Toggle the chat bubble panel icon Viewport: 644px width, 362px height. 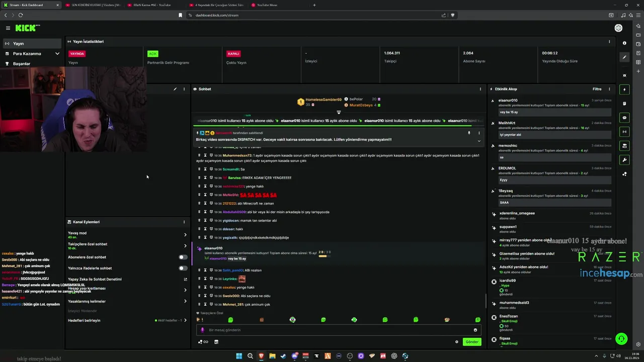click(x=624, y=118)
